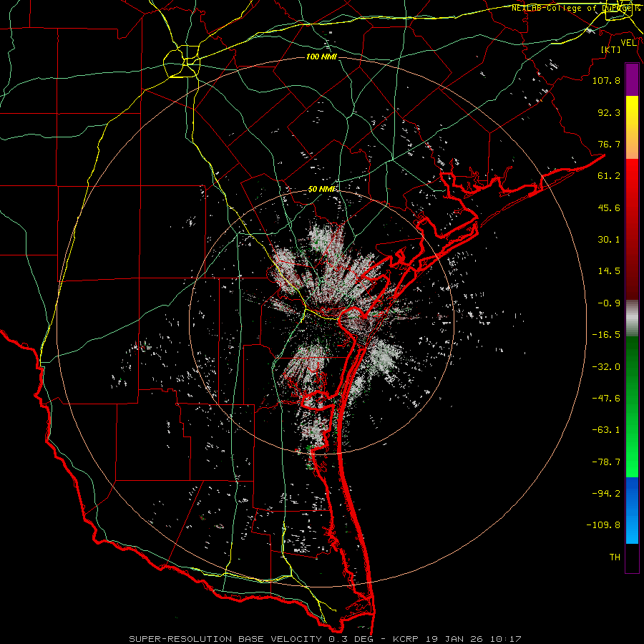Click the -32.0 velocity scale value

coord(606,367)
